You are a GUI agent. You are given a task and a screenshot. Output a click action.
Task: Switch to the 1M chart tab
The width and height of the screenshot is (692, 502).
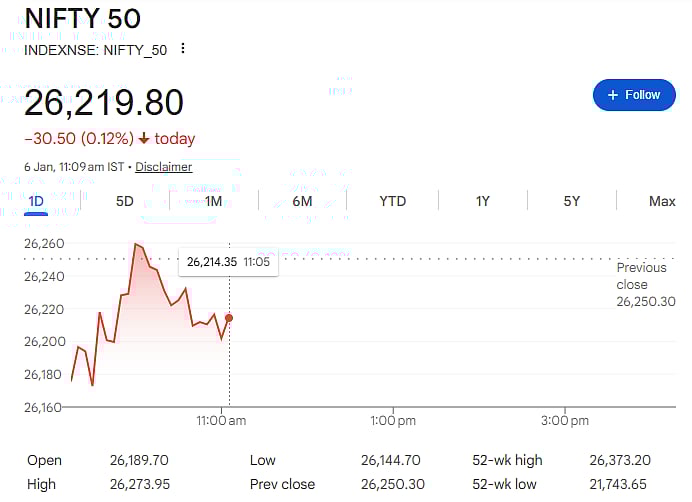[213, 201]
